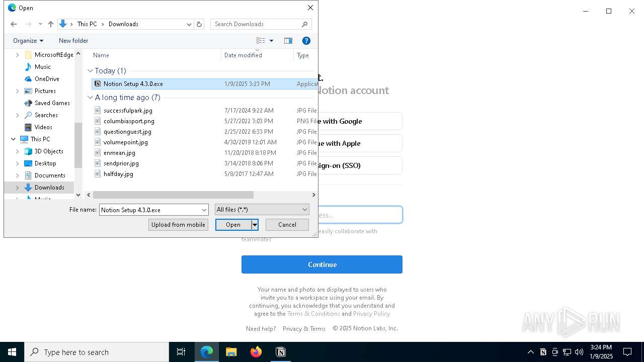Create a New folder

pyautogui.click(x=73, y=41)
